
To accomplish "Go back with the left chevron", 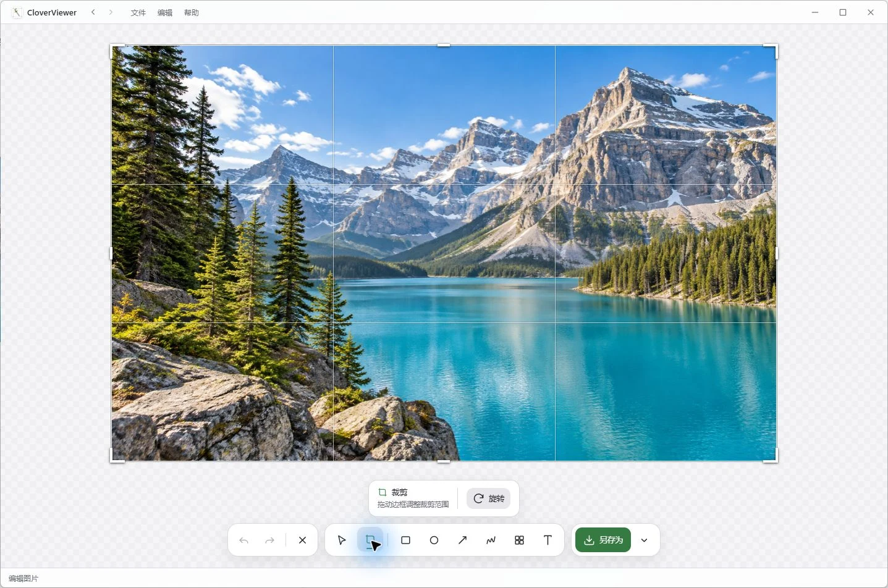I will pos(93,12).
